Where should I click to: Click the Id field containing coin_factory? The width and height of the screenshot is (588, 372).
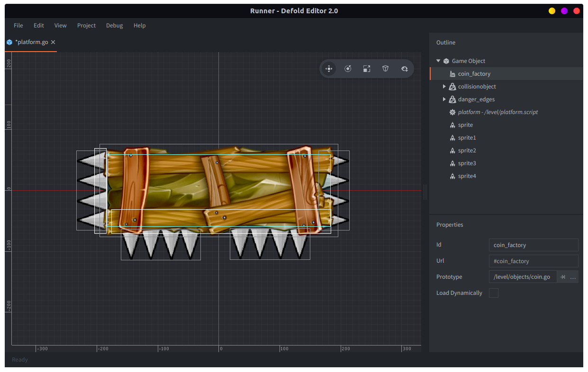tap(533, 245)
